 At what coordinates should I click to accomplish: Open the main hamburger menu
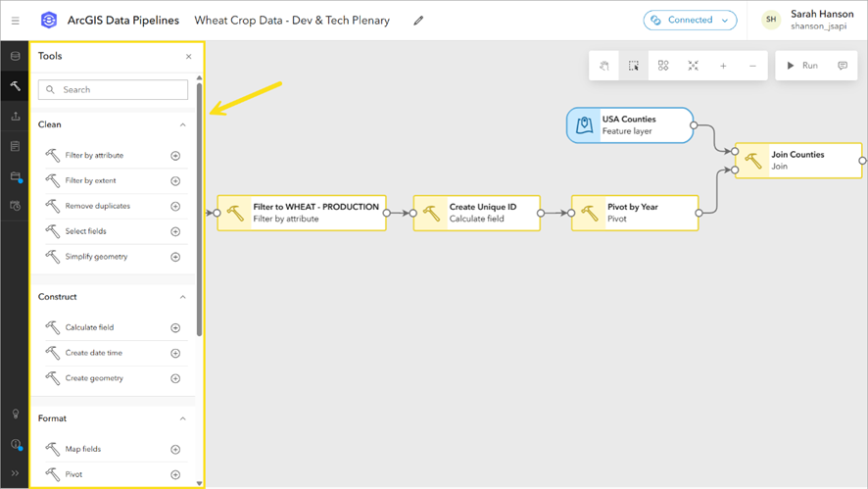pos(15,21)
